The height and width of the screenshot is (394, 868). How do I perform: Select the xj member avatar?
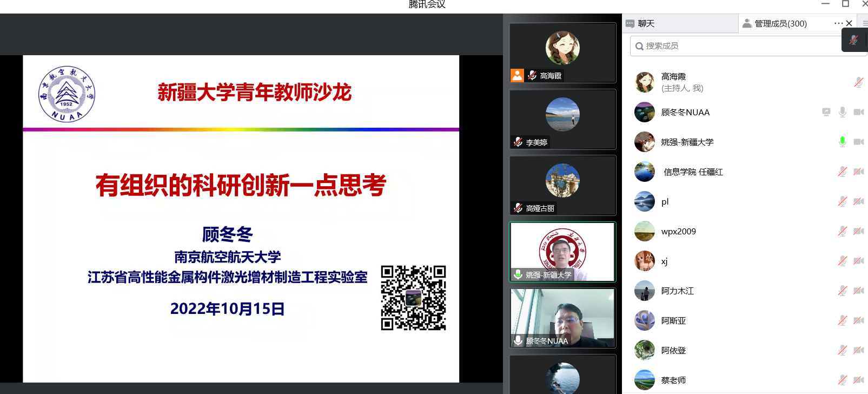click(x=645, y=261)
